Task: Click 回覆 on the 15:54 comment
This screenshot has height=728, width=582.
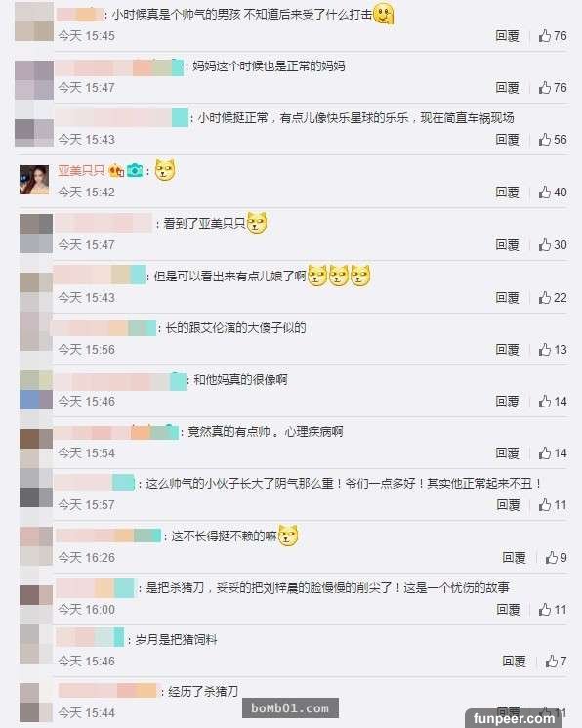Action: click(507, 452)
